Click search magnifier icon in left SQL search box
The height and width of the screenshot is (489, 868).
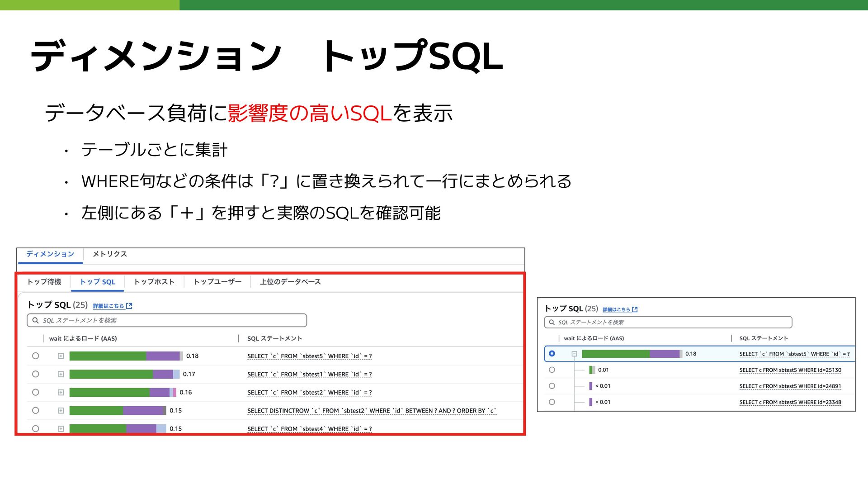[35, 321]
